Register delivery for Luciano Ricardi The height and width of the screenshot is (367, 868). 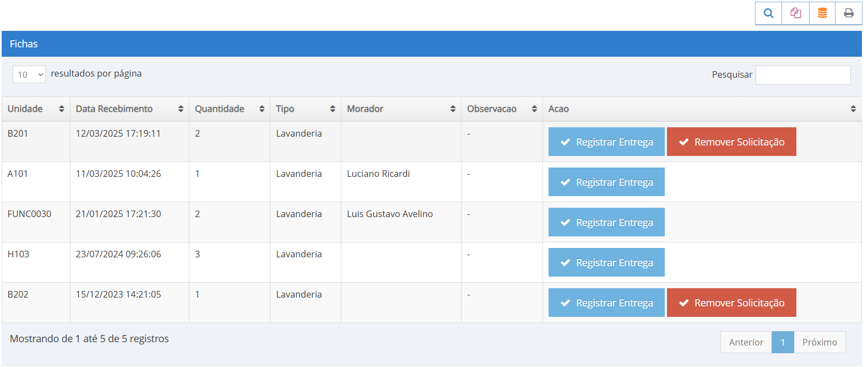(606, 182)
